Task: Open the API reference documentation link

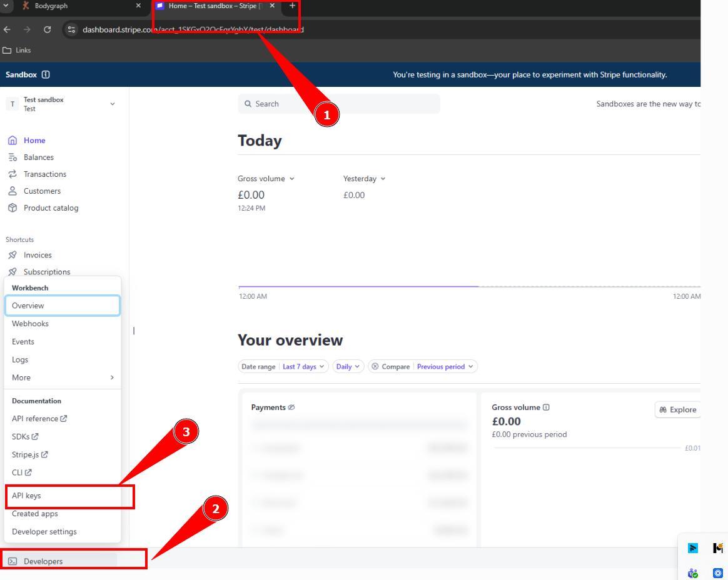Action: click(x=39, y=419)
